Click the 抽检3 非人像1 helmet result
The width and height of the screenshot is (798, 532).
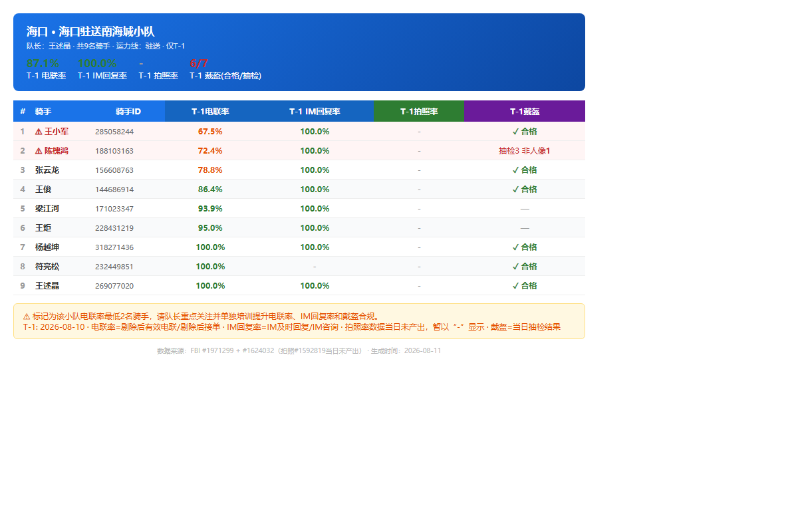[x=525, y=151]
